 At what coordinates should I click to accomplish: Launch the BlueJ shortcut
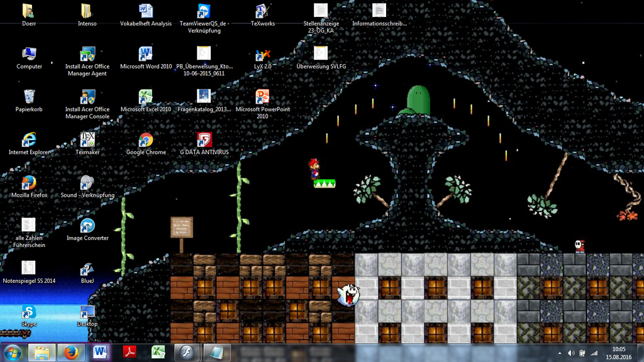coord(87,268)
